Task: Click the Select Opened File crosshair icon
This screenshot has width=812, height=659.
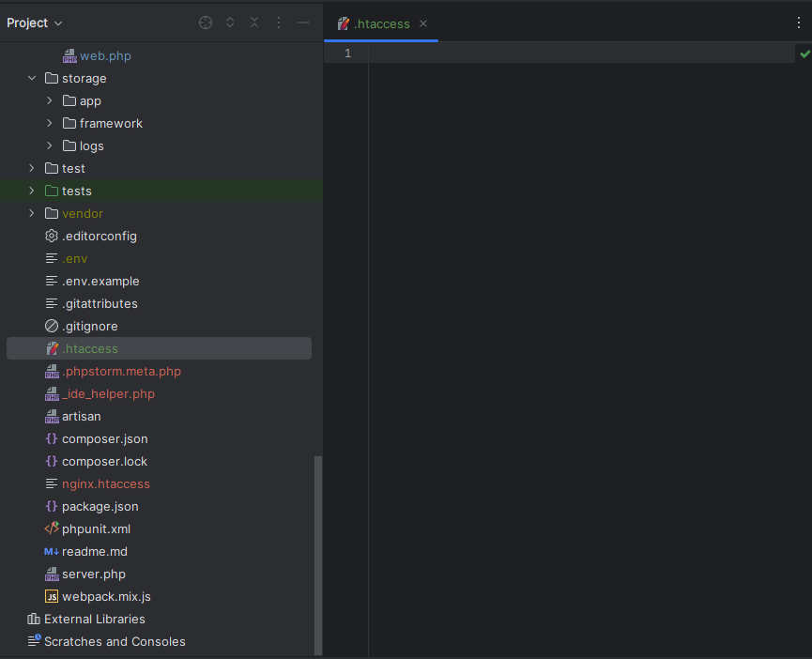Action: 206,23
